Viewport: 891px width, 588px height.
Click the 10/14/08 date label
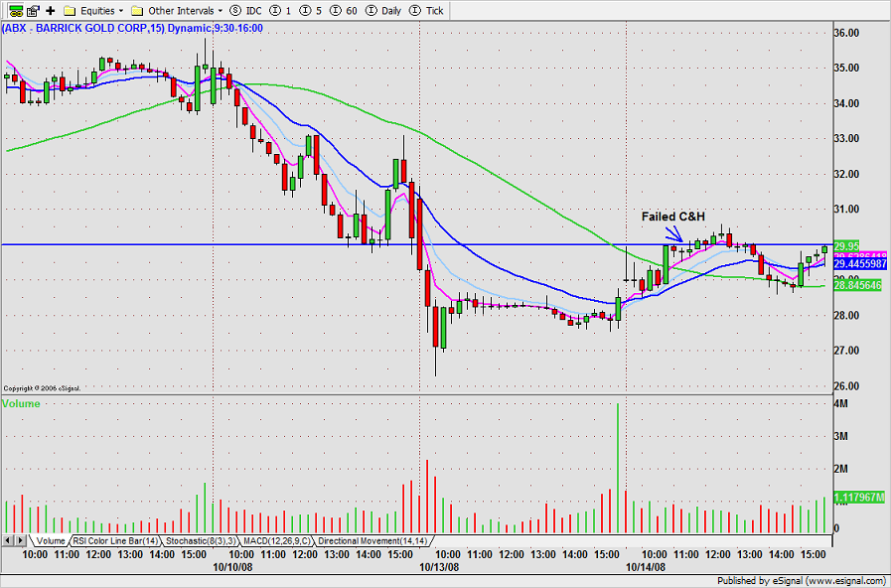coord(646,567)
